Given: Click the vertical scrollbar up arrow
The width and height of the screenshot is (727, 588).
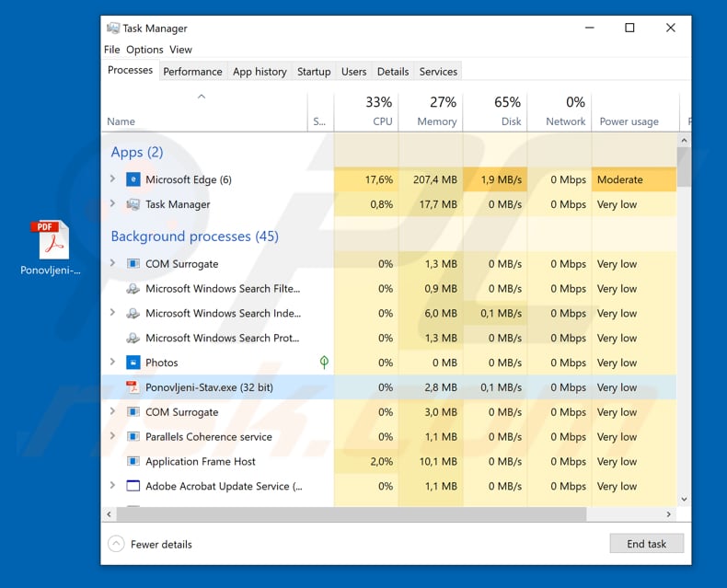Looking at the screenshot, I should pos(684,140).
